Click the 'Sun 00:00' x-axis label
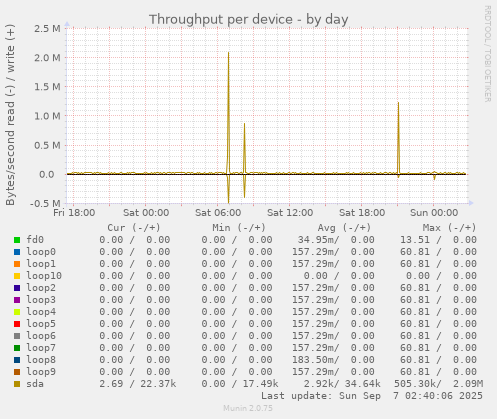The image size is (497, 419). (x=434, y=213)
